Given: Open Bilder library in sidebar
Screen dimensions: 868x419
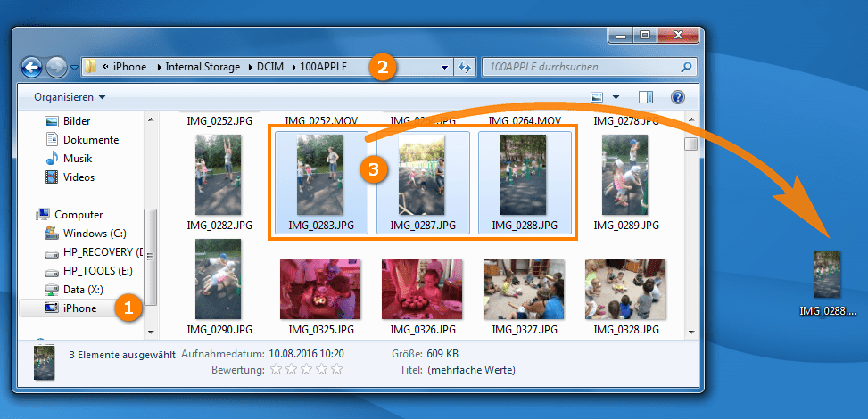Looking at the screenshot, I should pos(68,121).
